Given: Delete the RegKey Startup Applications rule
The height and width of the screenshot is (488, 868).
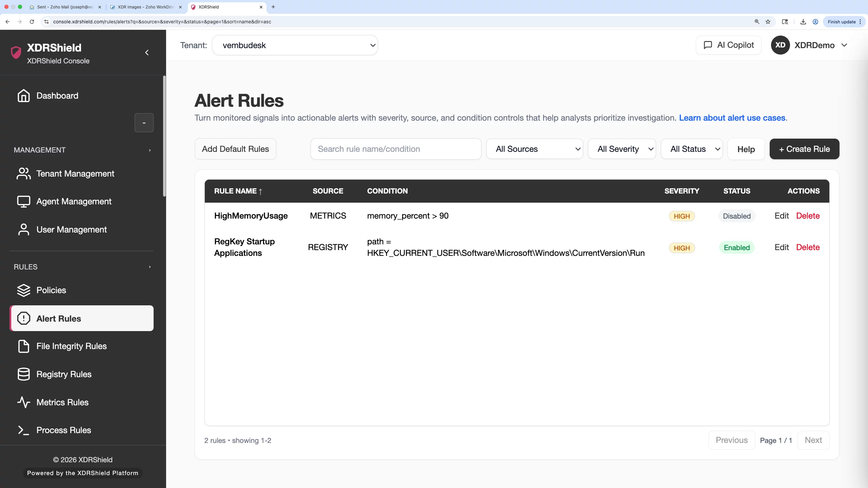Looking at the screenshot, I should click(808, 247).
